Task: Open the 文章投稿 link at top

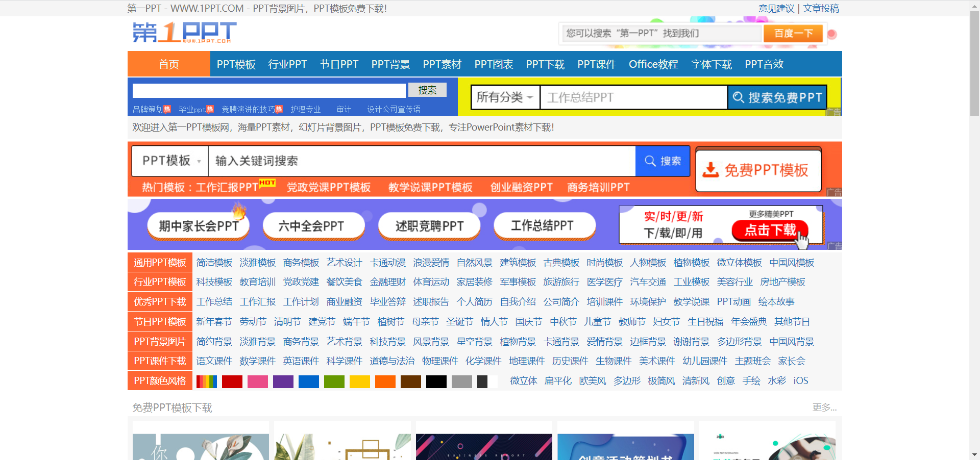Action: [821, 8]
